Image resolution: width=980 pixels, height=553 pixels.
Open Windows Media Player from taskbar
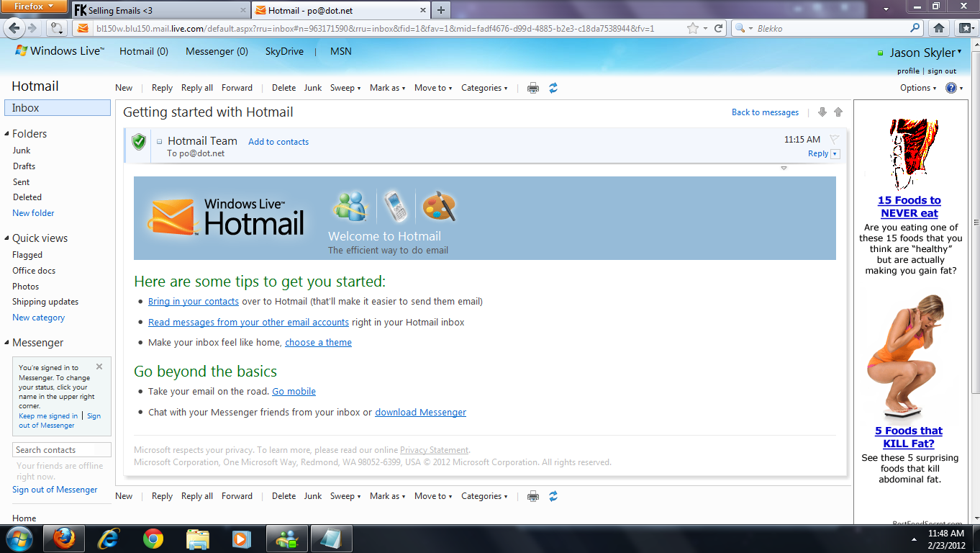pos(242,539)
